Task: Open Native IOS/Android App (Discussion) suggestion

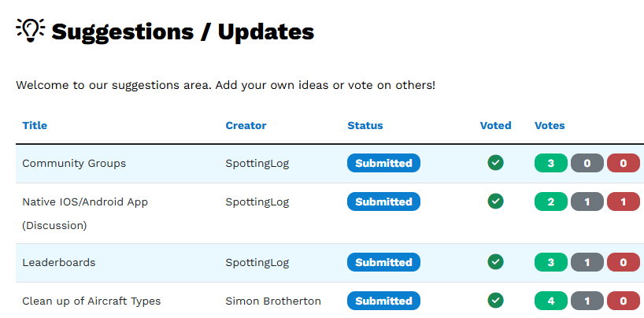Action: click(85, 202)
